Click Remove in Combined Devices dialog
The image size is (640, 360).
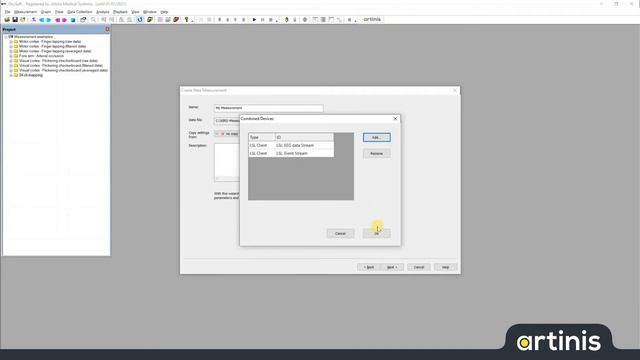[376, 153]
